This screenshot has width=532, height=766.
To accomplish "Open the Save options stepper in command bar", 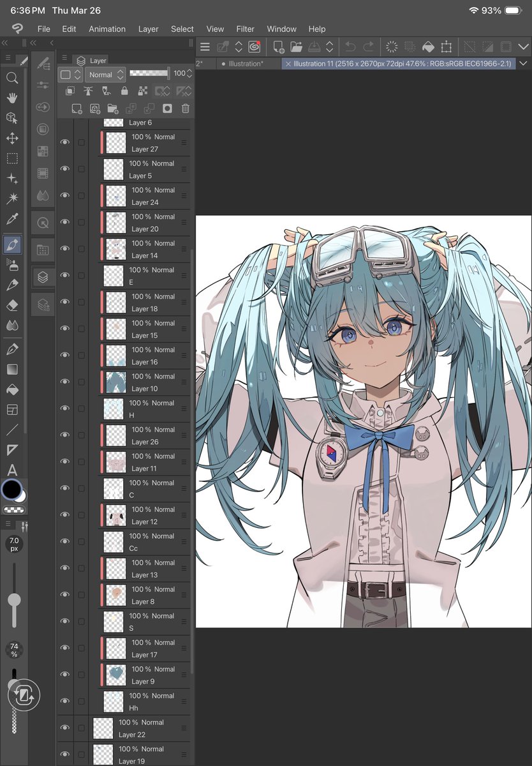I will (329, 47).
